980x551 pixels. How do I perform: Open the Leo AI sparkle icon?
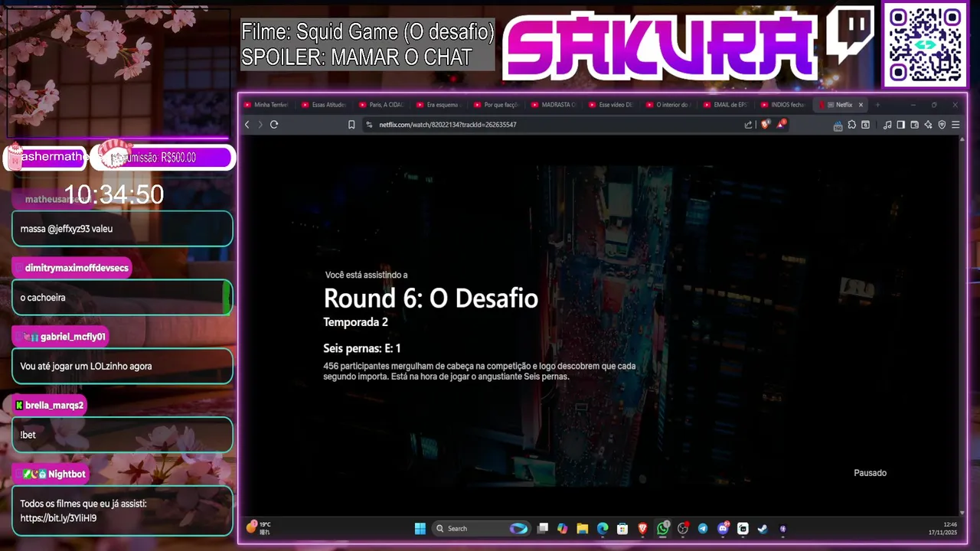coord(928,125)
